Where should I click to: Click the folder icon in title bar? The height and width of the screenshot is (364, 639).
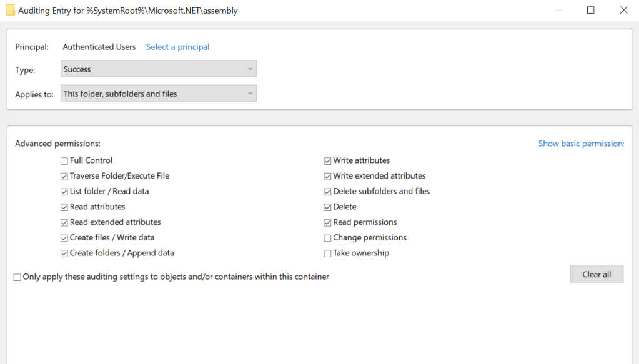(x=10, y=10)
